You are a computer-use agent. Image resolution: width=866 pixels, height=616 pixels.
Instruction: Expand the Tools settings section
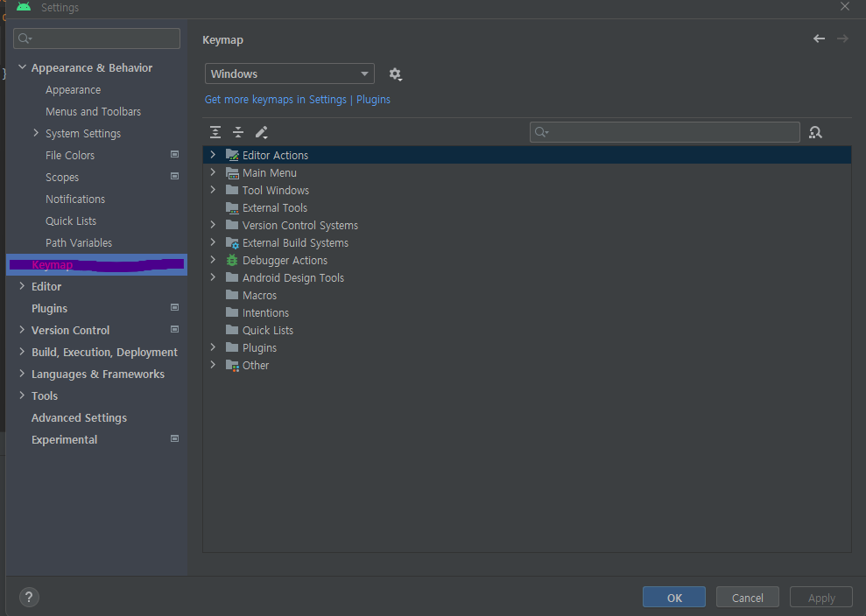point(22,395)
